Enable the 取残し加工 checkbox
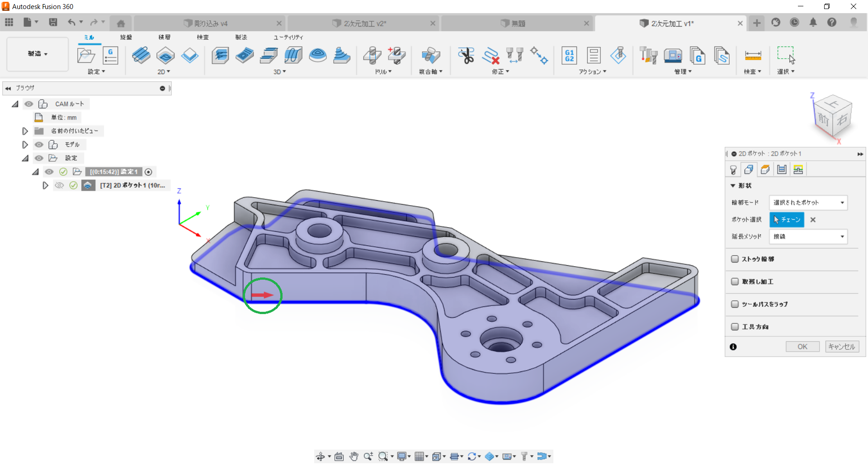This screenshot has height=465, width=868. [x=735, y=282]
